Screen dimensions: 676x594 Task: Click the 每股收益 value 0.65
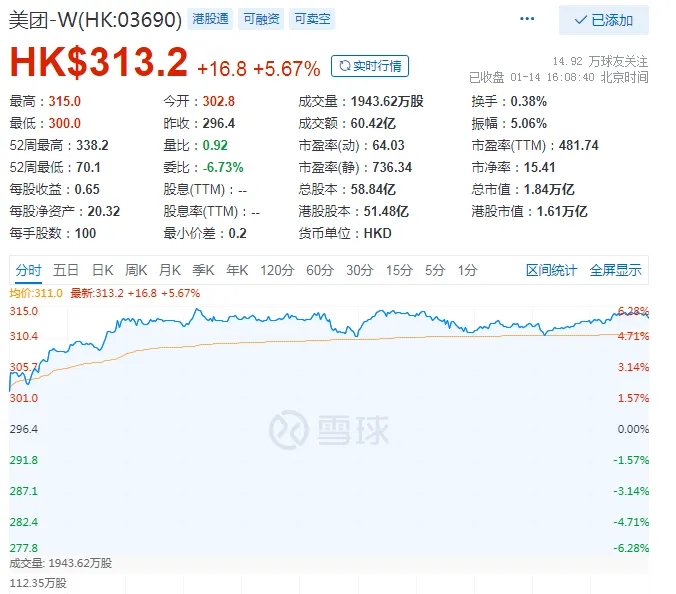point(87,189)
